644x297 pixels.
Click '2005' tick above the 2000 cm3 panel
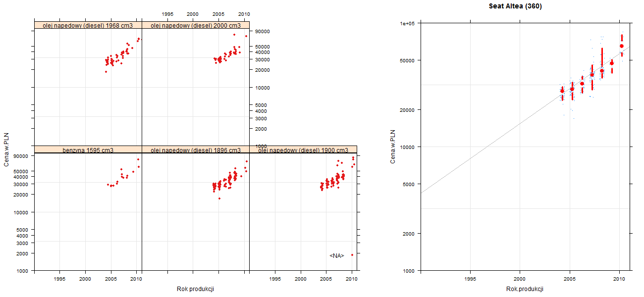(218, 14)
